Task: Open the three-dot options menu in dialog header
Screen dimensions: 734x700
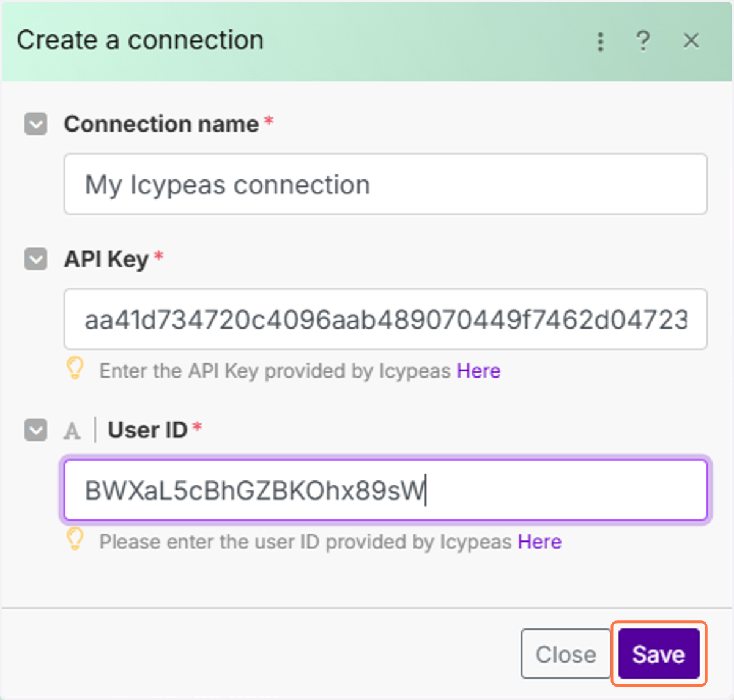Action: pos(601,42)
